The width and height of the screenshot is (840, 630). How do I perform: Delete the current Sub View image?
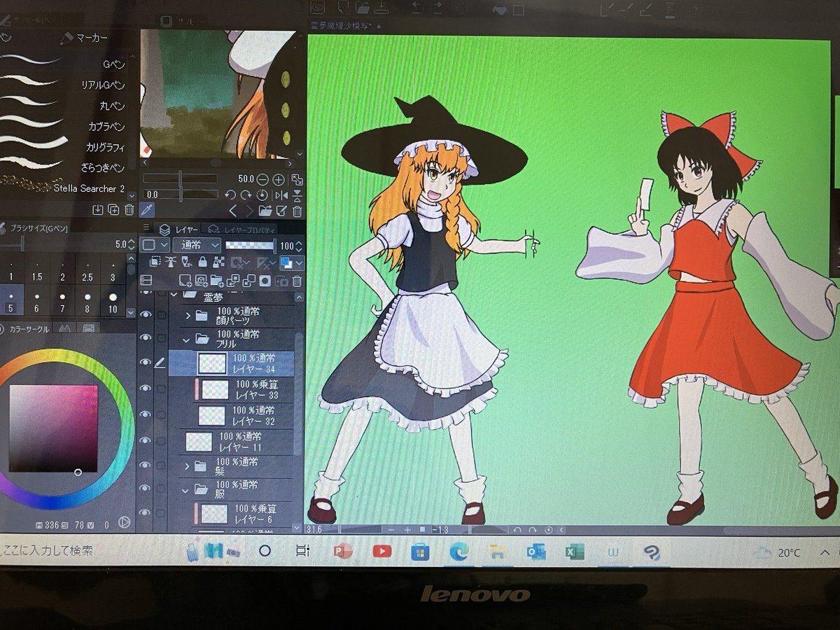297,211
